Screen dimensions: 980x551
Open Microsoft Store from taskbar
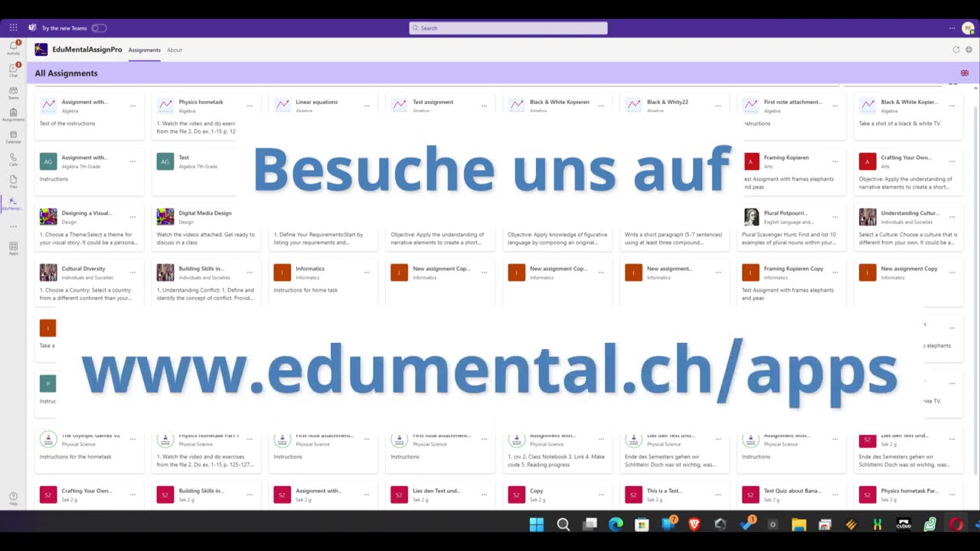click(x=642, y=524)
